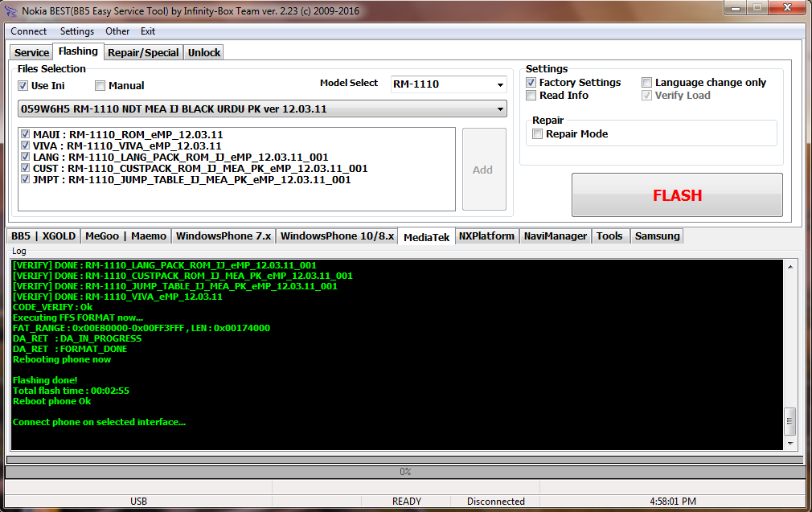Uncheck the JMPT jump table file entry
Viewport: 812px width, 512px height.
pos(26,179)
